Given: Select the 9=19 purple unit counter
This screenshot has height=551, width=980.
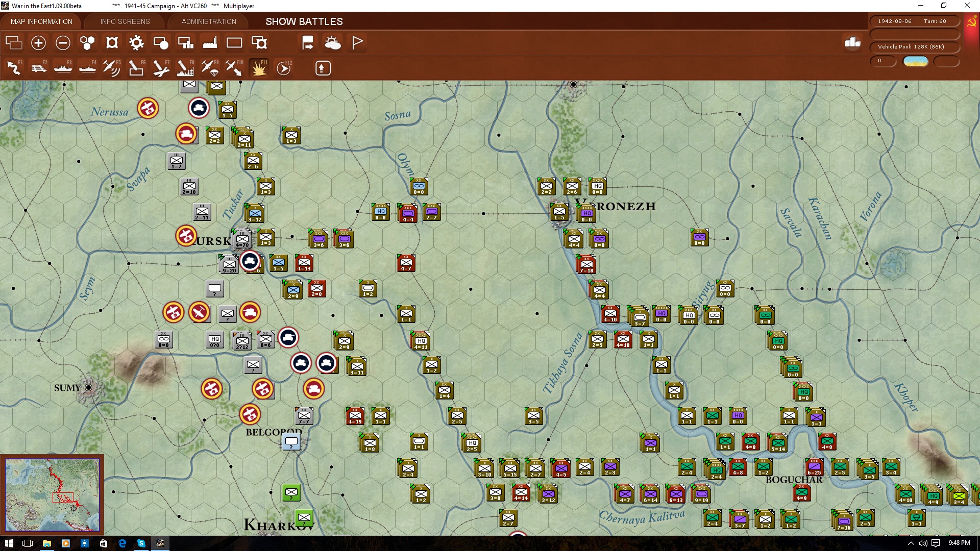Looking at the screenshot, I should [x=701, y=494].
